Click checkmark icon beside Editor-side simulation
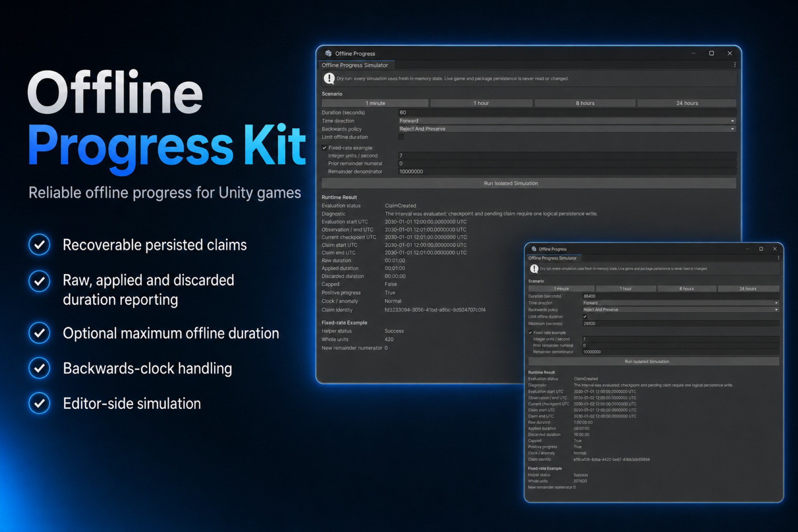The height and width of the screenshot is (532, 798). [x=39, y=403]
